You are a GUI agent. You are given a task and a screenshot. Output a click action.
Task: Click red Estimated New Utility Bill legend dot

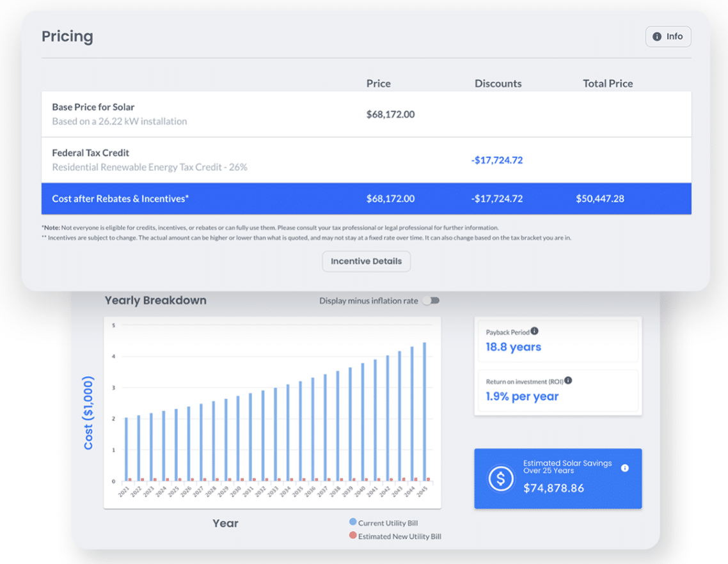(352, 536)
